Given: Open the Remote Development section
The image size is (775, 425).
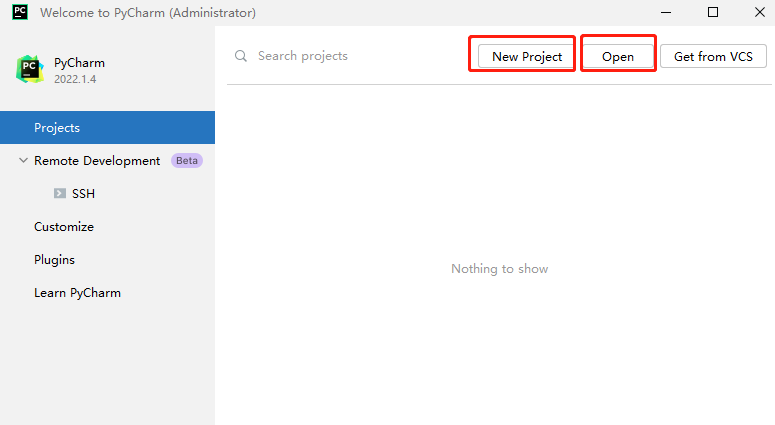Looking at the screenshot, I should coord(97,161).
